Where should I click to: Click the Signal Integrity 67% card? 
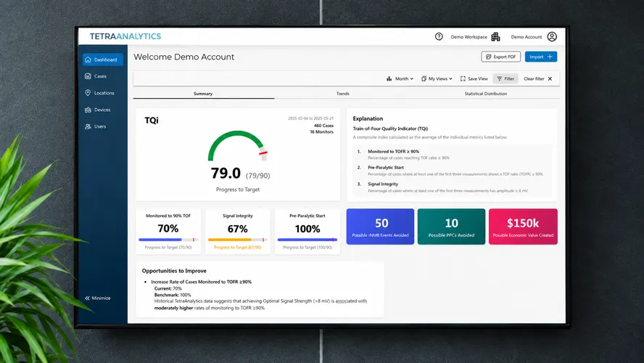coord(237,231)
